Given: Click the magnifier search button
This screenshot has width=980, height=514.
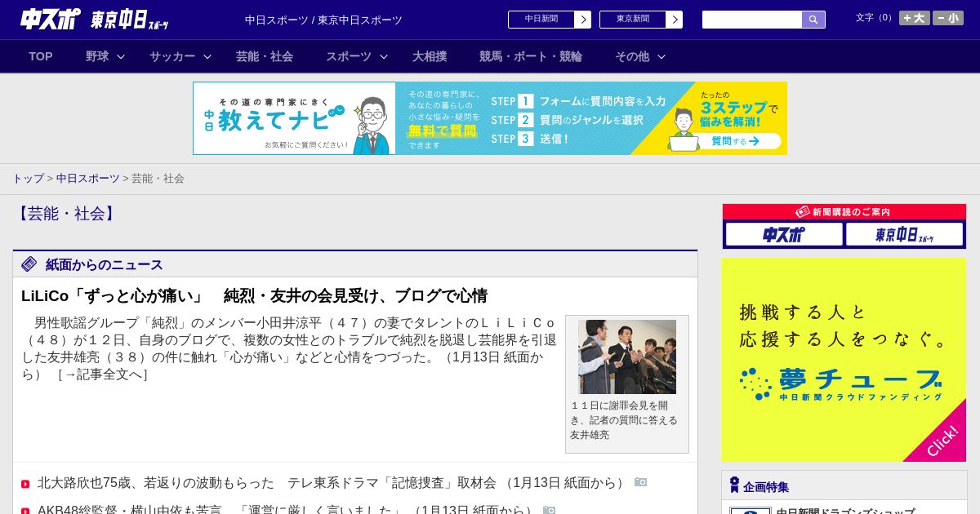Looking at the screenshot, I should pos(813,20).
